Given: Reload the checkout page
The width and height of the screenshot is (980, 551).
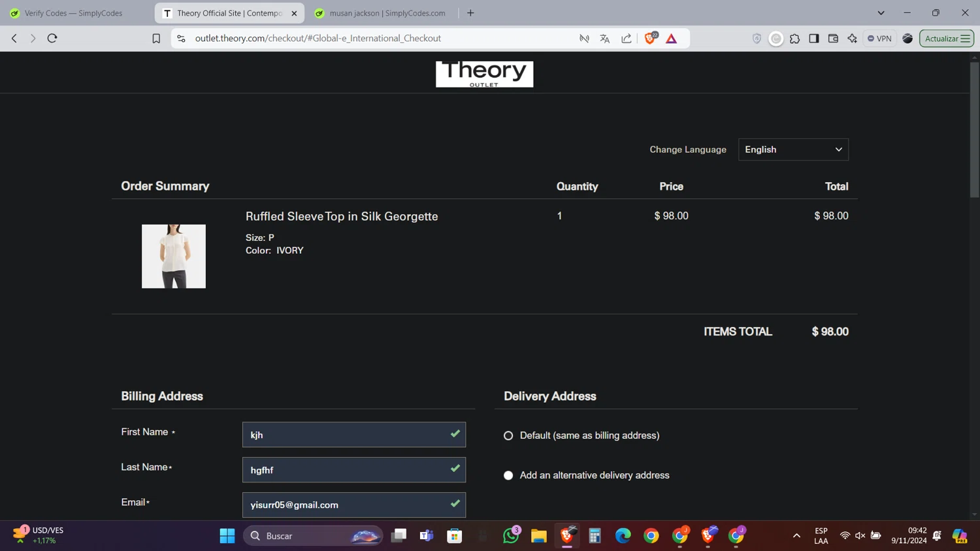Looking at the screenshot, I should pyautogui.click(x=52, y=39).
